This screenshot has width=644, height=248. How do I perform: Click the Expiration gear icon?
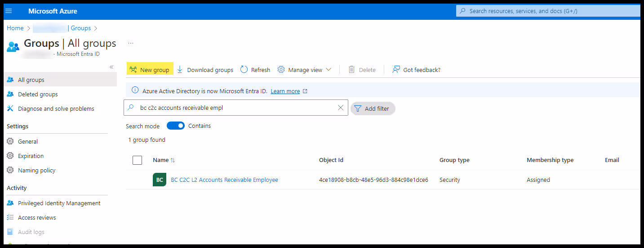[10, 156]
